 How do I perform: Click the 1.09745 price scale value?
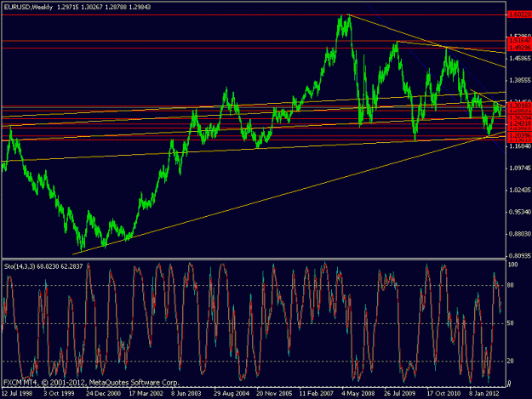(x=520, y=168)
